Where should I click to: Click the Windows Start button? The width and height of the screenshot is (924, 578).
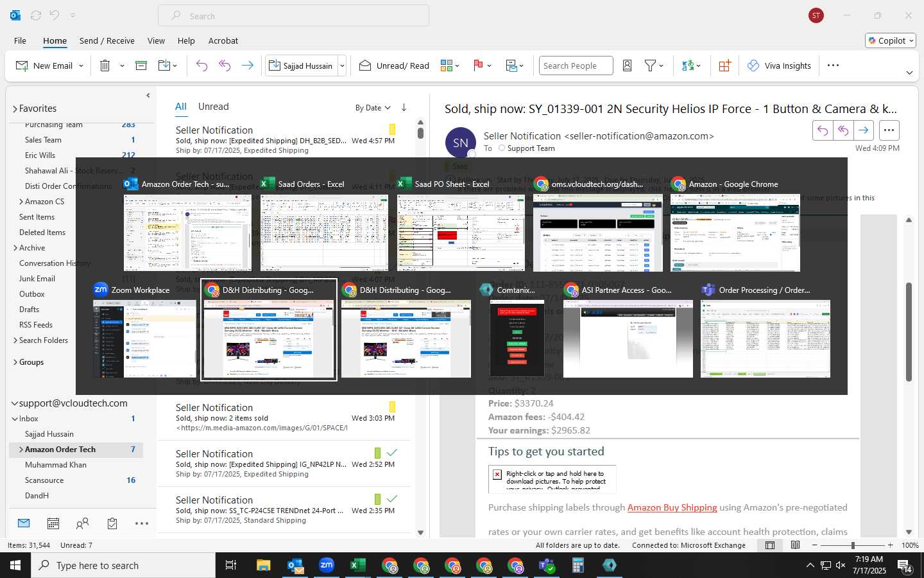click(15, 565)
